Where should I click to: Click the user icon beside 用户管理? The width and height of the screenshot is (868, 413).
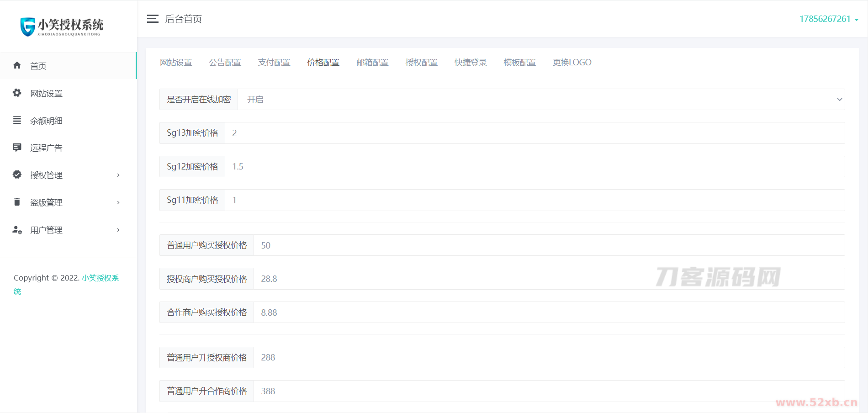click(17, 230)
